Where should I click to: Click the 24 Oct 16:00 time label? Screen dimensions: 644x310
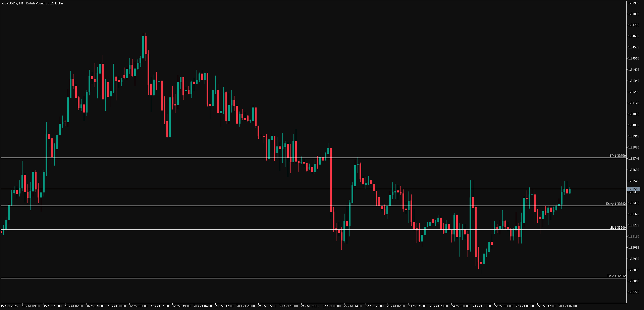pyautogui.click(x=482, y=306)
